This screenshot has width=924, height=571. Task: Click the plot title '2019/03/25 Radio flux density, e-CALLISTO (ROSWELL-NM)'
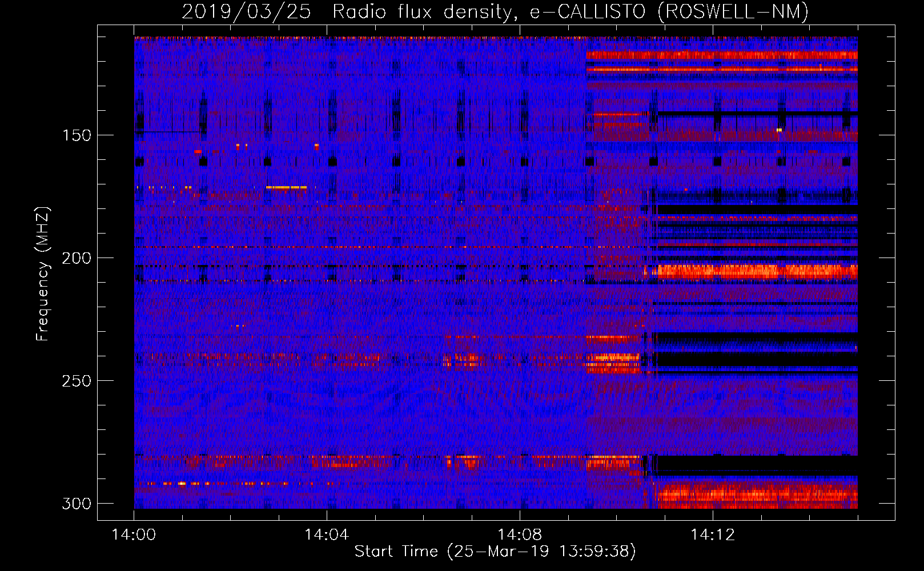click(495, 11)
